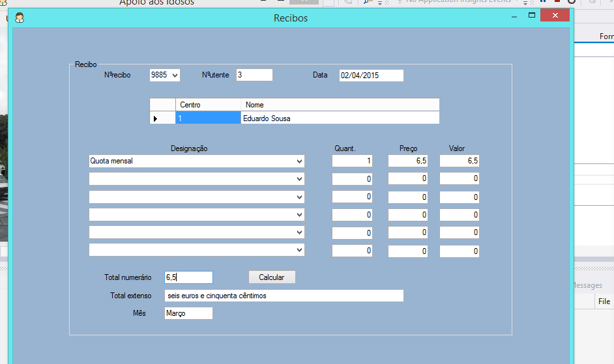Click the Nºutente input field
This screenshot has height=364, width=614.
254,76
